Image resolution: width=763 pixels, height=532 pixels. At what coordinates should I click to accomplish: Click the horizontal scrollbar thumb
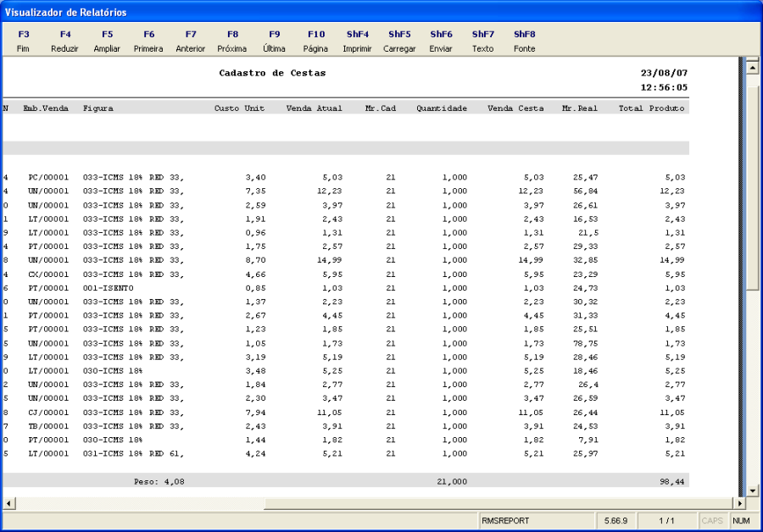coord(498,503)
